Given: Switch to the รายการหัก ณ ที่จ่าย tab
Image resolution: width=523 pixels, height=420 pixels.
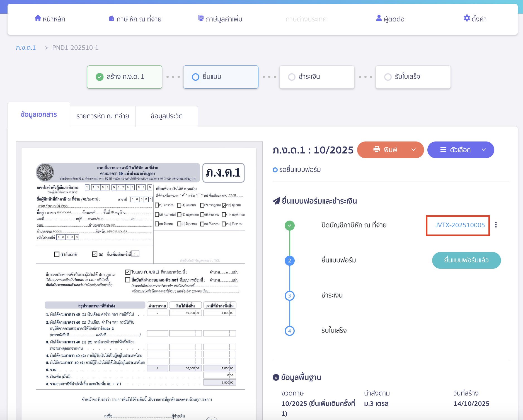Looking at the screenshot, I should pos(102,116).
